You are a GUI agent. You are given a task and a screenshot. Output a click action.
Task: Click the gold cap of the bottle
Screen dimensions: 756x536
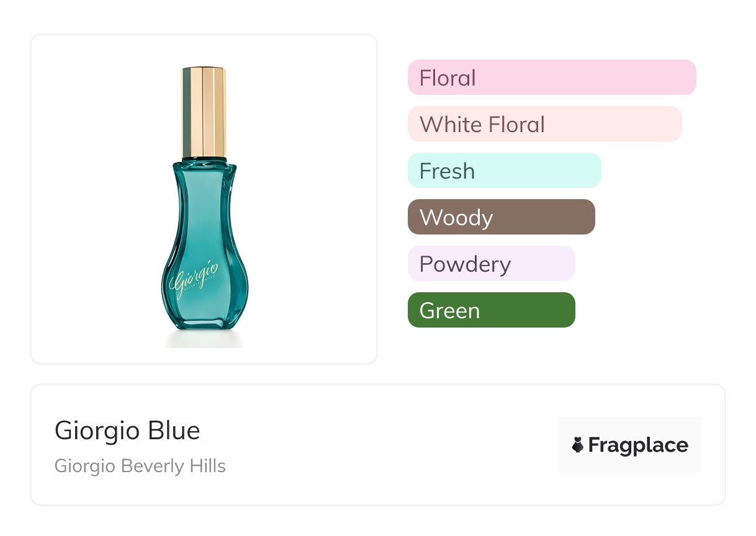204,112
